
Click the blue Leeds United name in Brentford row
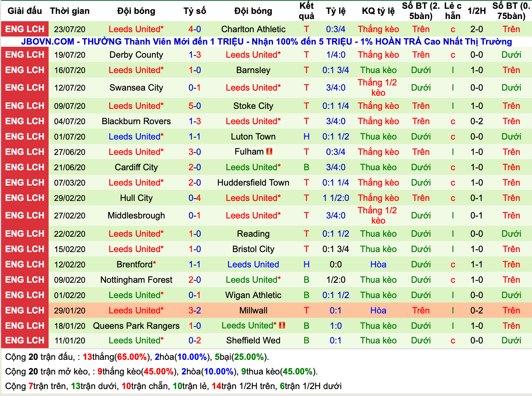click(x=253, y=264)
